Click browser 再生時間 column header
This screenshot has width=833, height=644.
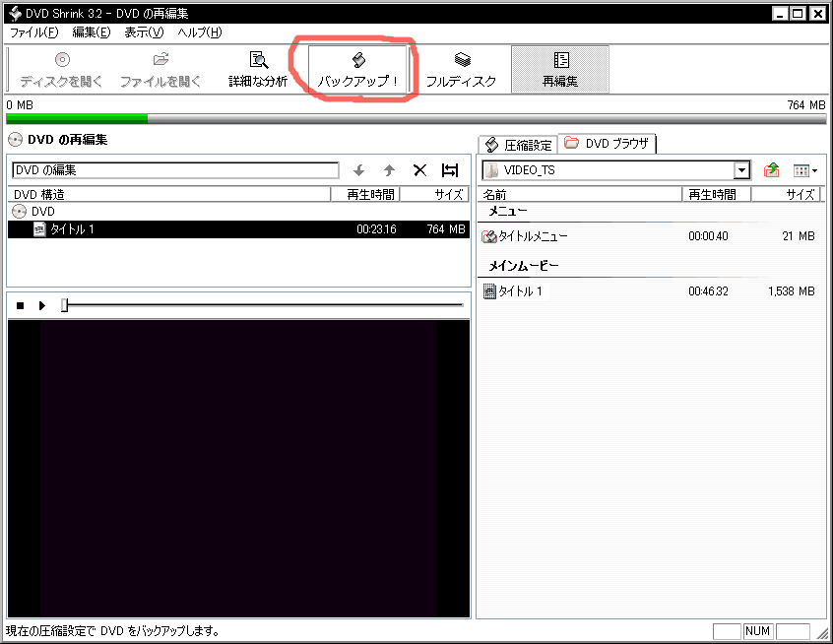(x=716, y=194)
